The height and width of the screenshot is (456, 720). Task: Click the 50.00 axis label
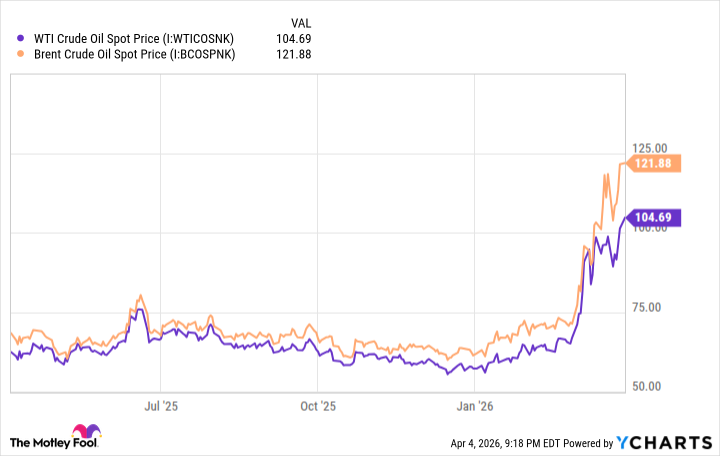click(x=647, y=387)
